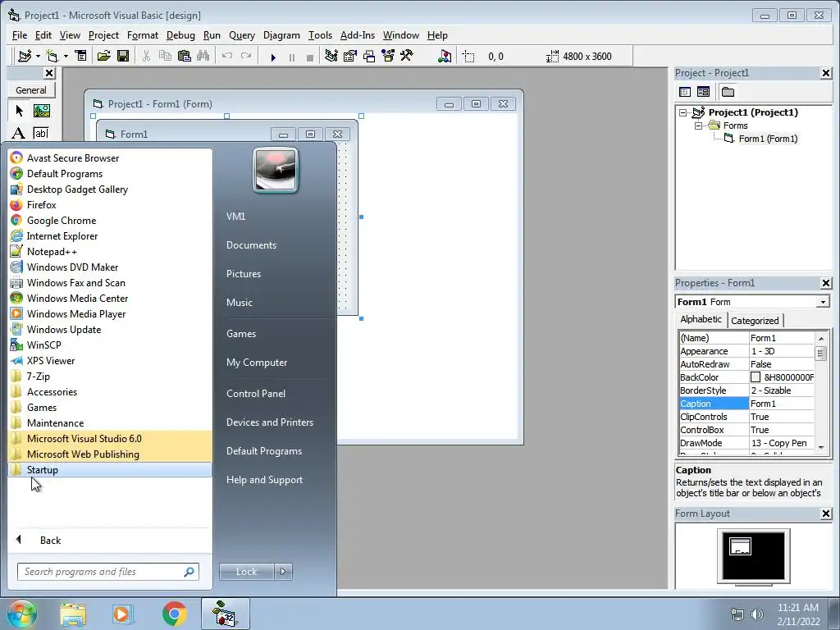
Task: Click the Lock button in Start menu
Action: click(246, 572)
